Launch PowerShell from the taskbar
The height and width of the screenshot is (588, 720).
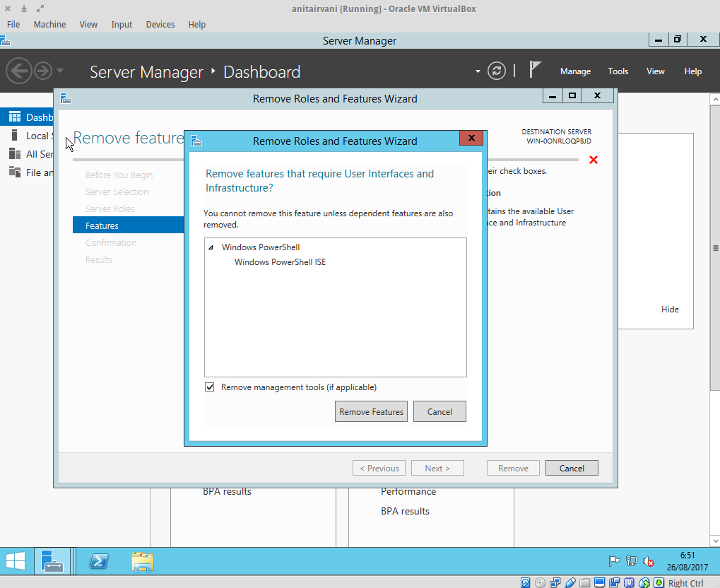click(x=99, y=561)
